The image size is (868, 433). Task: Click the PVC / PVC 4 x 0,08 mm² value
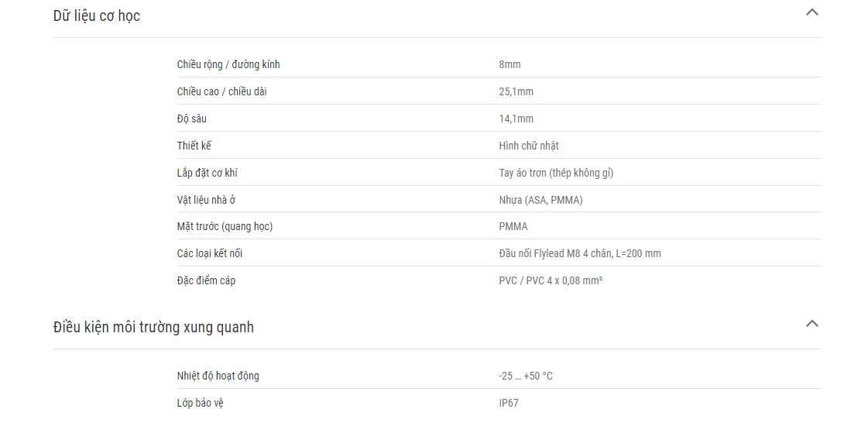click(x=551, y=280)
